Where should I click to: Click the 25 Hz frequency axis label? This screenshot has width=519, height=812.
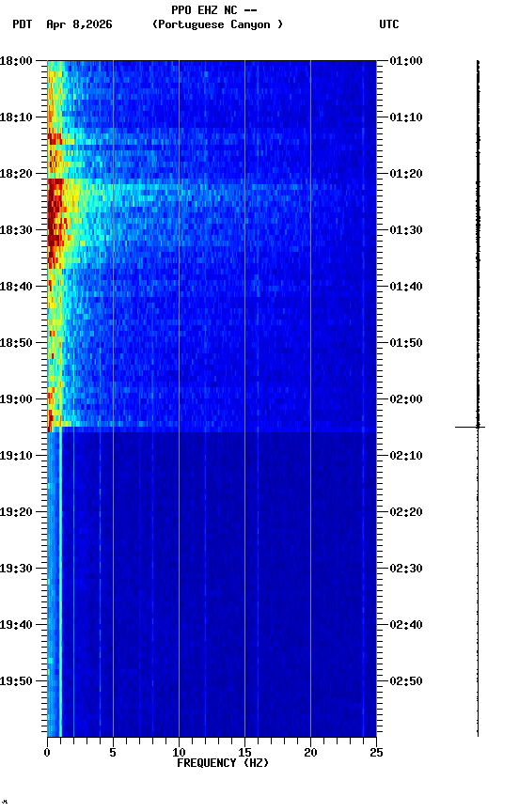tap(376, 753)
